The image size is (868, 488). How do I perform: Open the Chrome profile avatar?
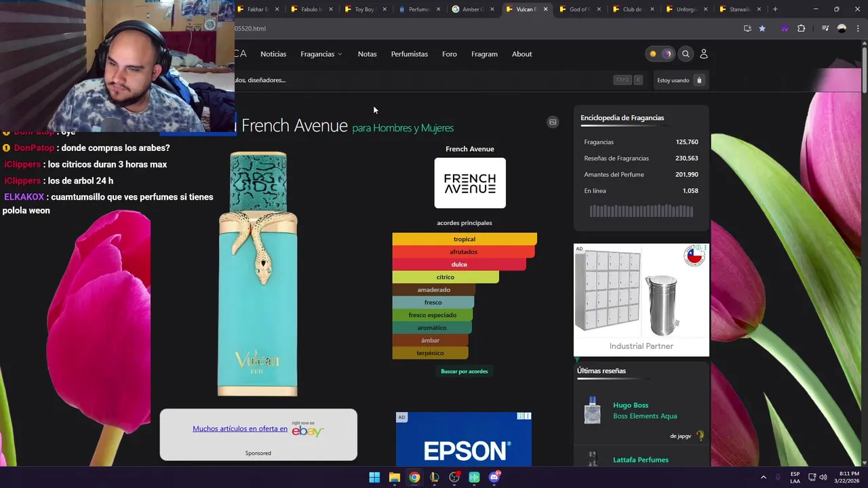[842, 28]
